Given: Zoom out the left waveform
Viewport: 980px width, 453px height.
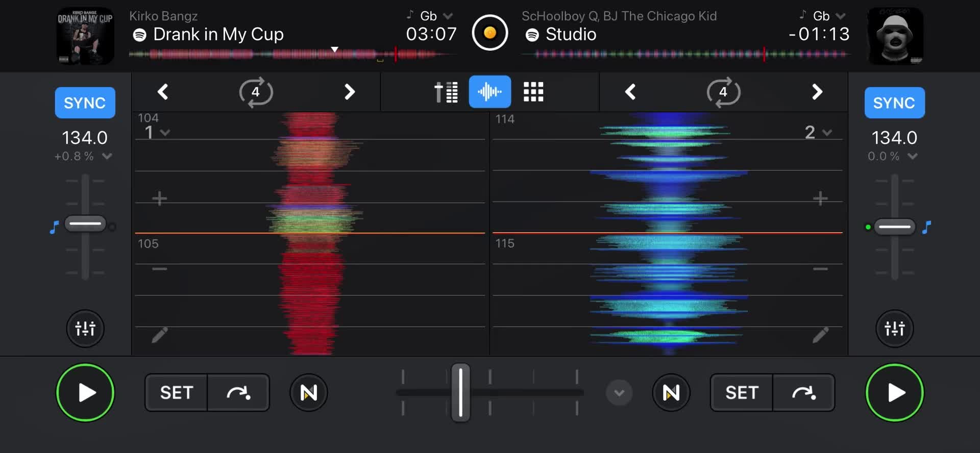Looking at the screenshot, I should click(x=159, y=269).
